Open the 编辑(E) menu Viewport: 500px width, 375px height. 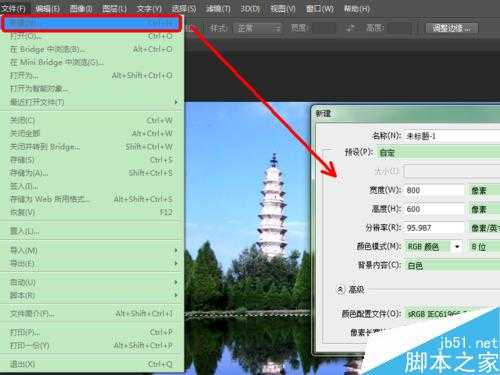[47, 9]
